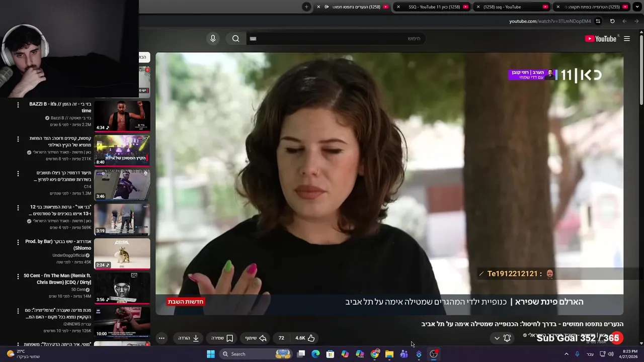Open the i24NEWS video thumbnail lasting 10:00
The image size is (644, 362).
[122, 322]
